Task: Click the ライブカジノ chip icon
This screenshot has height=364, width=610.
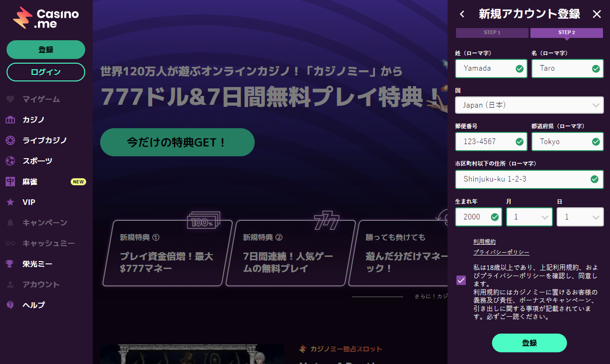Action: (10, 140)
